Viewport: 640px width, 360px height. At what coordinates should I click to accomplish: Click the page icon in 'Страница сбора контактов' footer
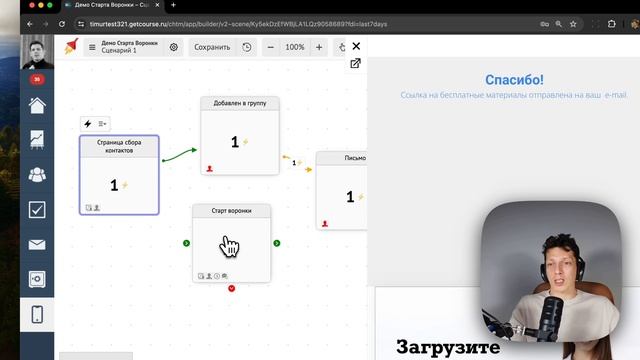pos(89,208)
